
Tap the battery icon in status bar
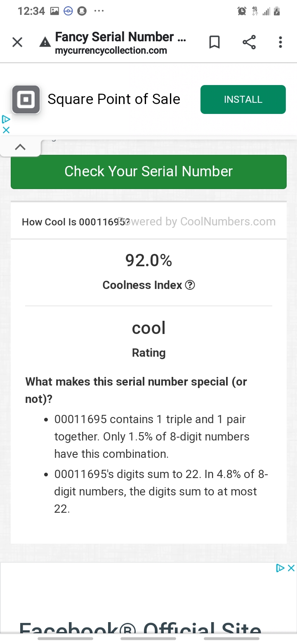[x=277, y=12]
